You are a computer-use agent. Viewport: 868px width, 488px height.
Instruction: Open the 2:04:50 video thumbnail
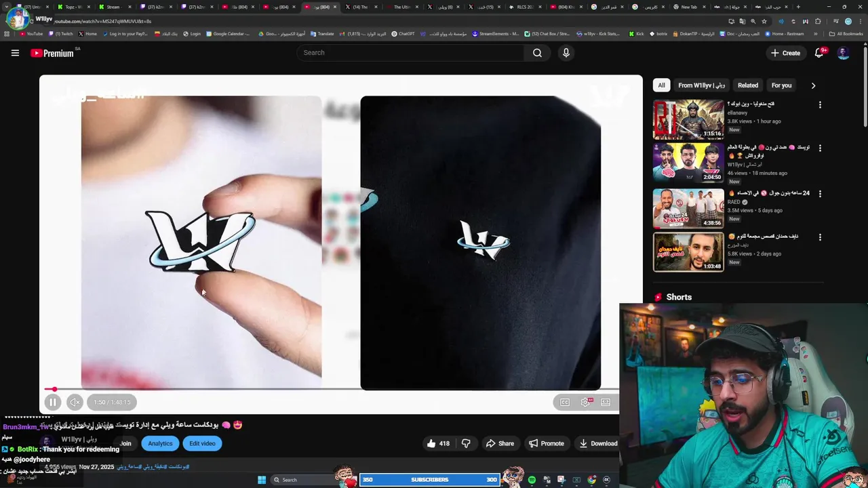click(688, 163)
